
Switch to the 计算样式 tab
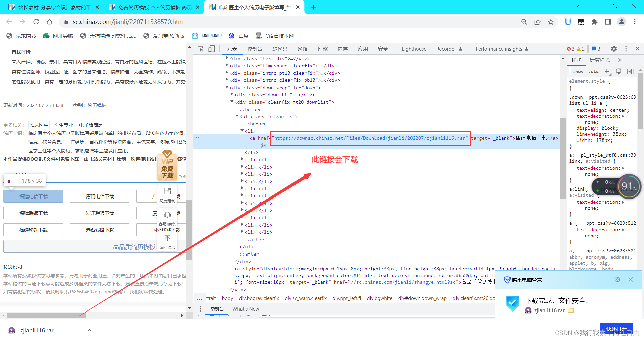(600, 60)
